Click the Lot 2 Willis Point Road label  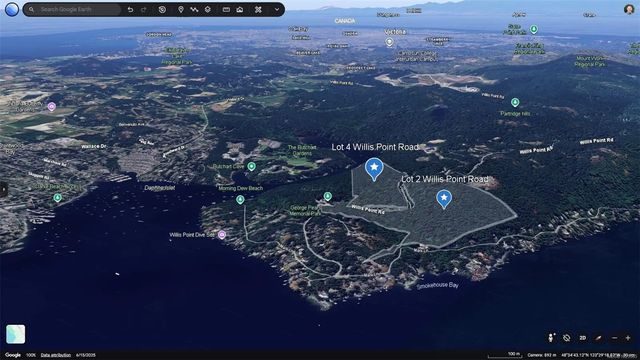tap(444, 179)
